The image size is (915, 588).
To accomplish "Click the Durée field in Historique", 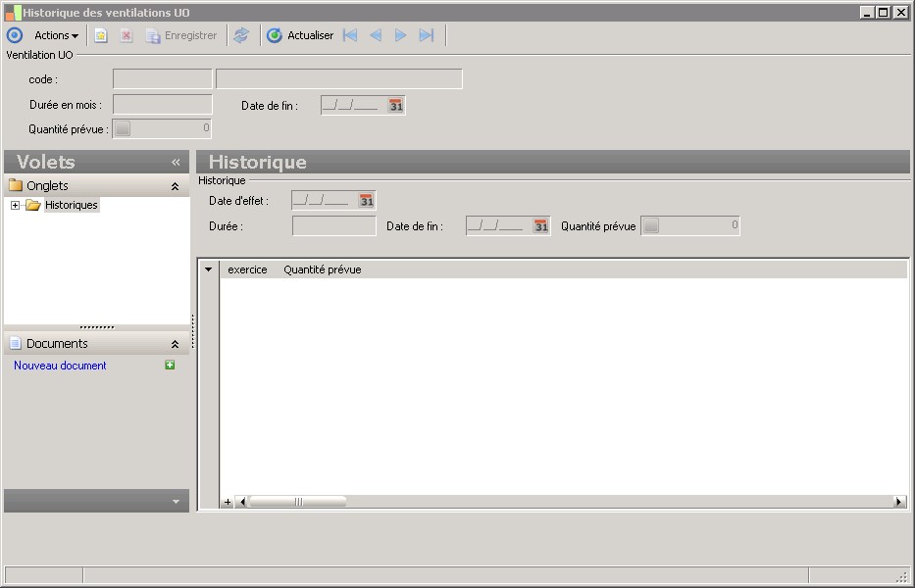I will point(334,225).
